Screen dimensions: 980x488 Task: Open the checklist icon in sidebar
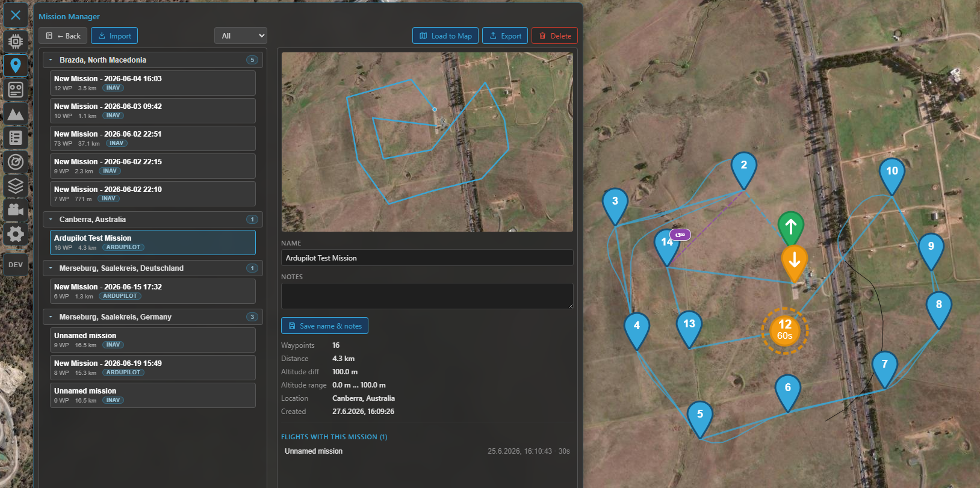tap(16, 138)
